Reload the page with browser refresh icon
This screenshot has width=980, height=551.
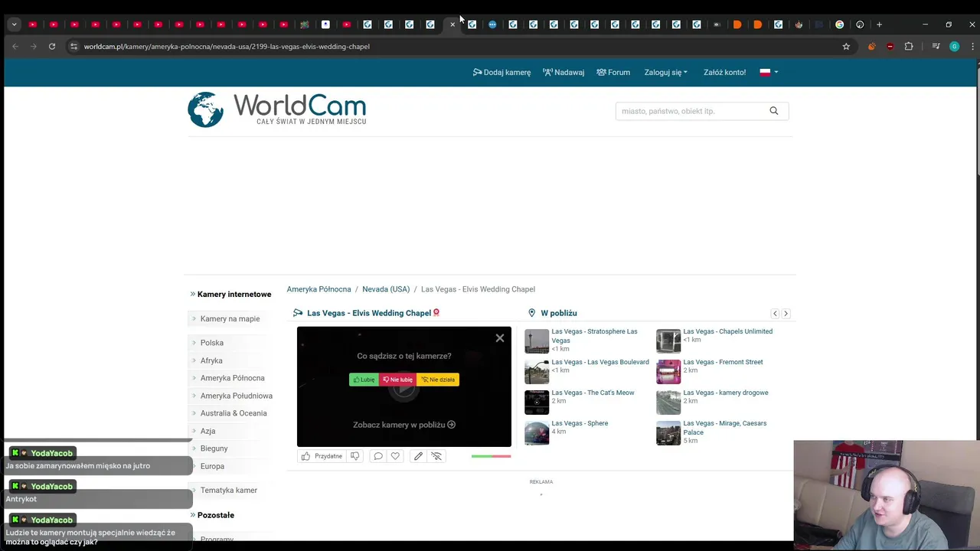[x=52, y=47]
